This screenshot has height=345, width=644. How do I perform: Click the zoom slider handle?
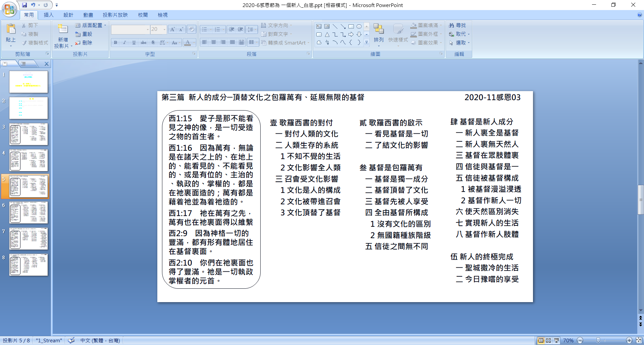point(598,340)
